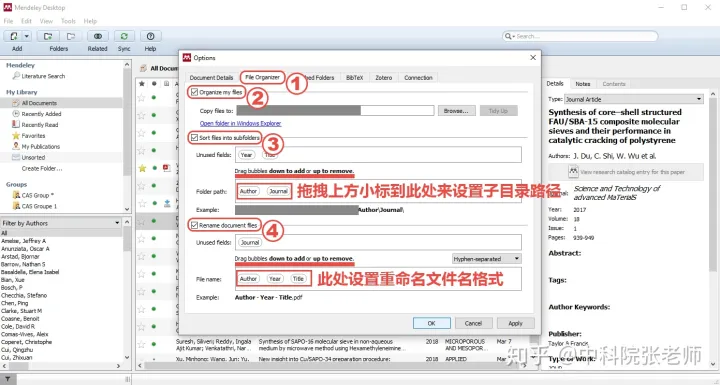Click Create Folder... in sidebar
The width and height of the screenshot is (720, 385).
(42, 169)
